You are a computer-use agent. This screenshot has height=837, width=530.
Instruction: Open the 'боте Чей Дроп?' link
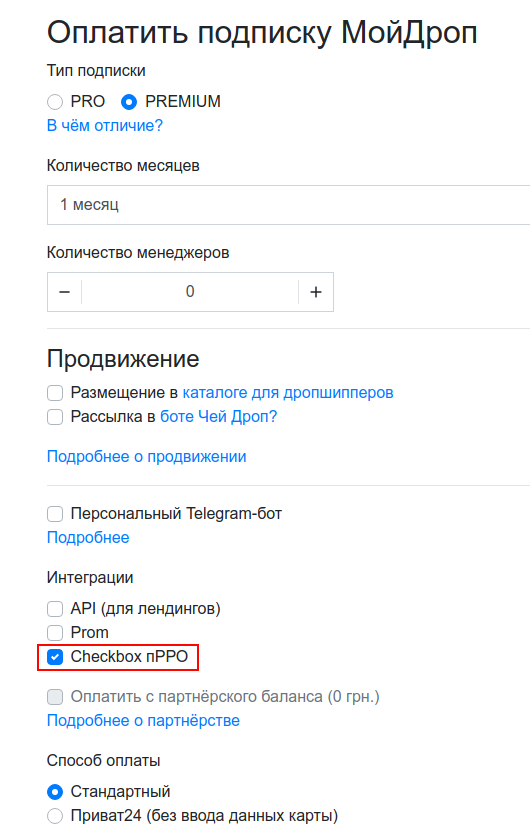point(219,416)
